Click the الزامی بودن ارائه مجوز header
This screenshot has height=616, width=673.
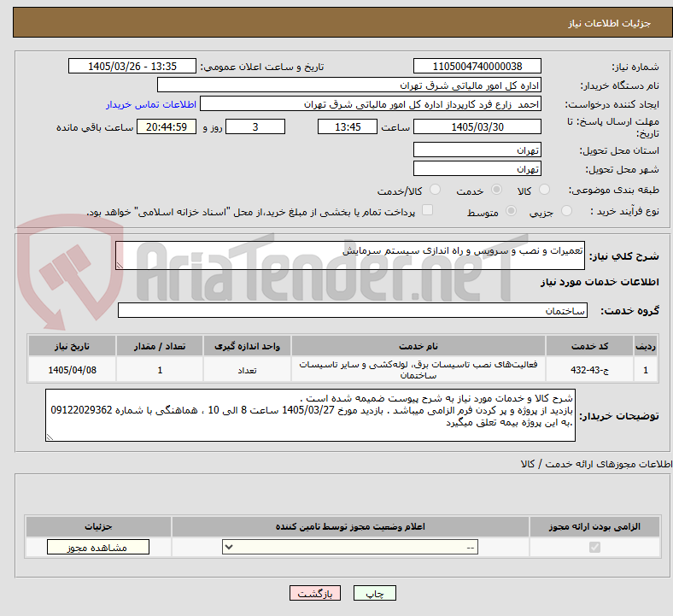pyautogui.click(x=594, y=526)
